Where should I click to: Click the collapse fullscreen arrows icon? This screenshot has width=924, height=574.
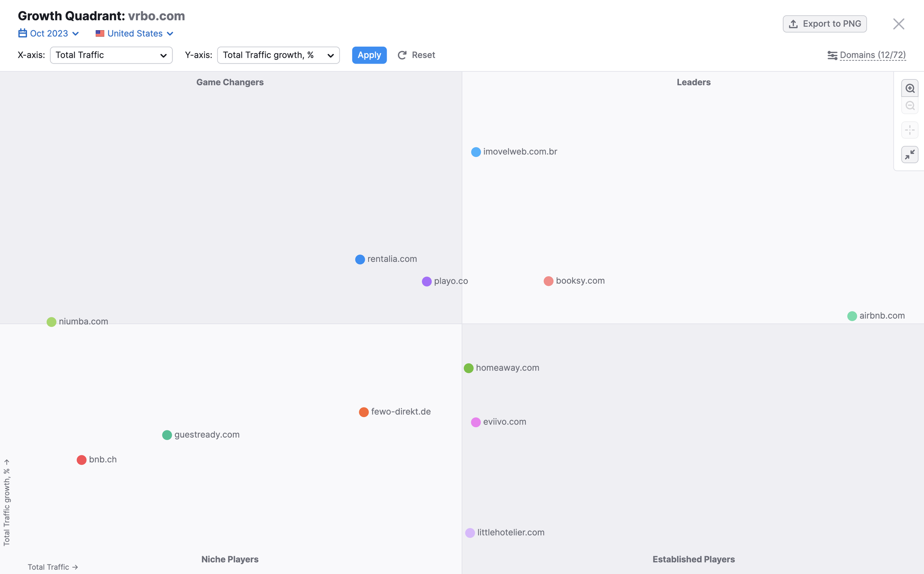(x=910, y=155)
